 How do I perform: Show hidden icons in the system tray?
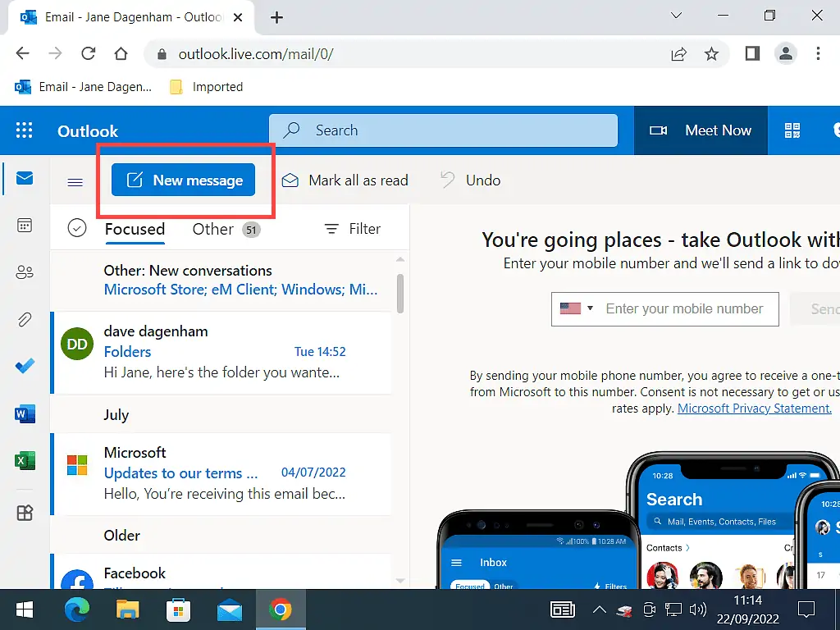pos(600,610)
